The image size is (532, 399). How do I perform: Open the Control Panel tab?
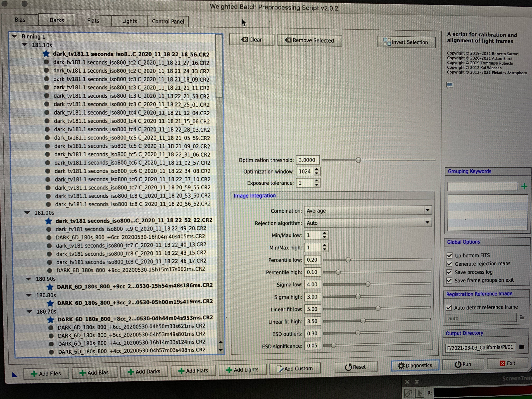pos(168,21)
